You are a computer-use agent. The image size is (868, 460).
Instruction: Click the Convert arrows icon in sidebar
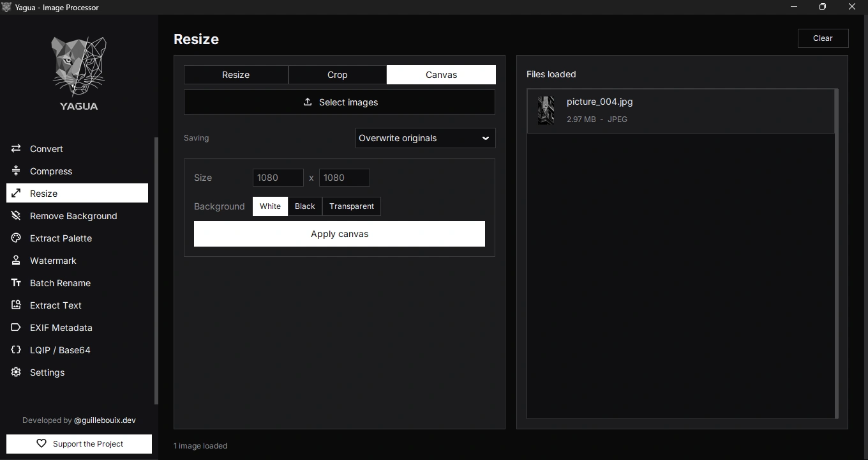(16, 148)
